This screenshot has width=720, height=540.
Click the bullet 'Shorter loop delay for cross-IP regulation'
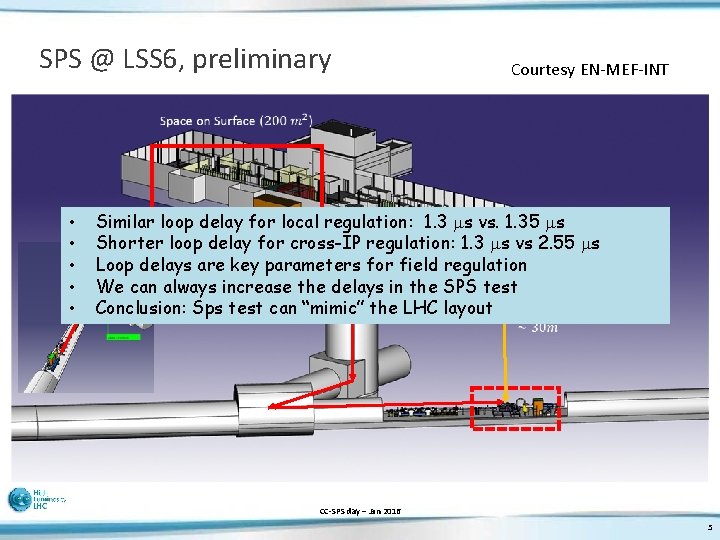coord(348,243)
